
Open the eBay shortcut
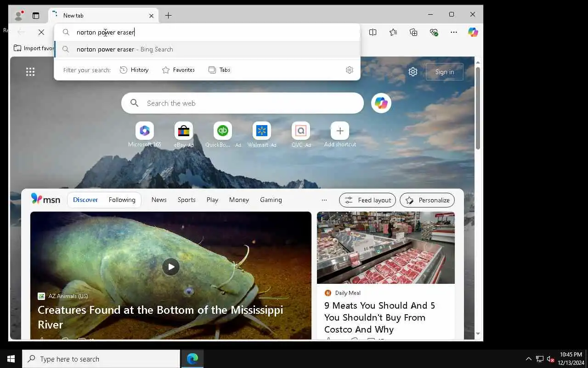pos(184,135)
